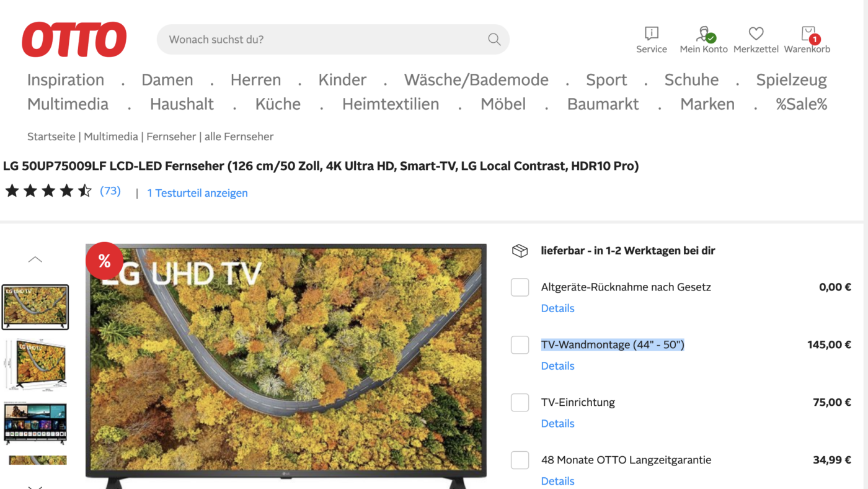Screen dimensions: 868x489
Task: Click the main LG UHD TV image
Action: [286, 366]
